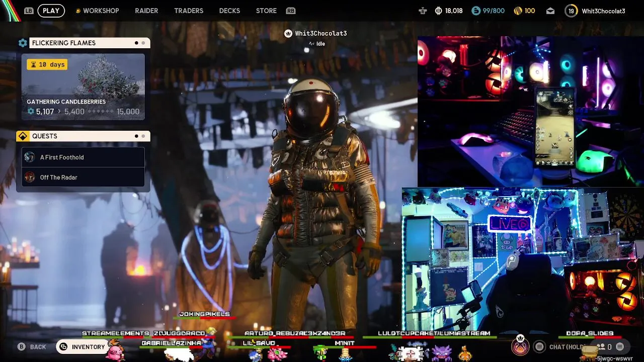Viewport: 644px width, 362px height.
Task: Click the B BACK button
Action: [32, 347]
